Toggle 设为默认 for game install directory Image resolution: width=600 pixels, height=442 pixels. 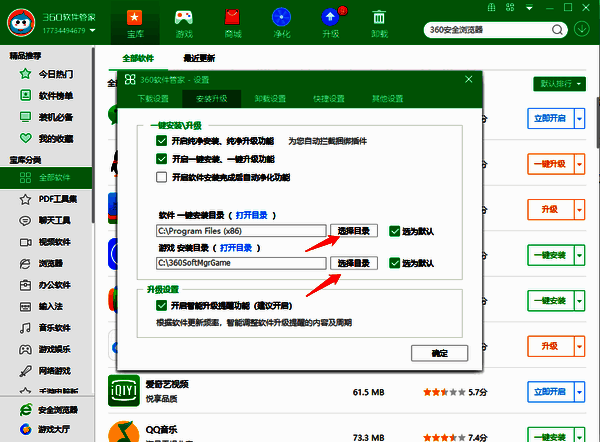[395, 263]
